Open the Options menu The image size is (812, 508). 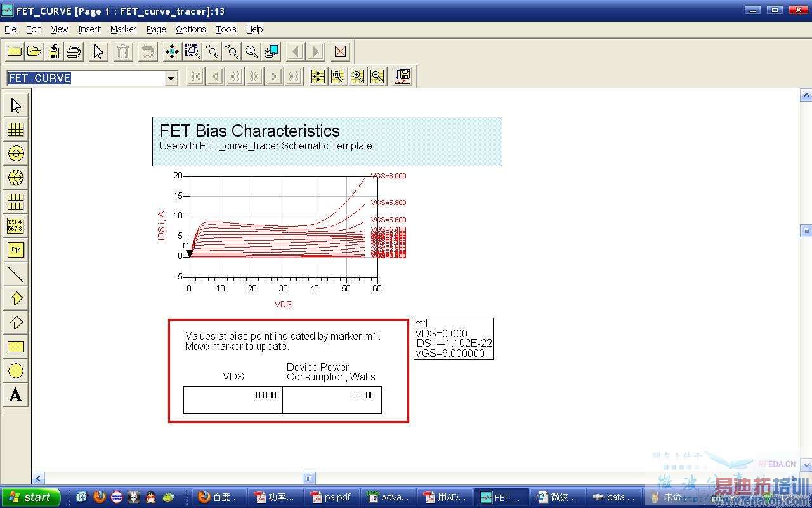191,29
